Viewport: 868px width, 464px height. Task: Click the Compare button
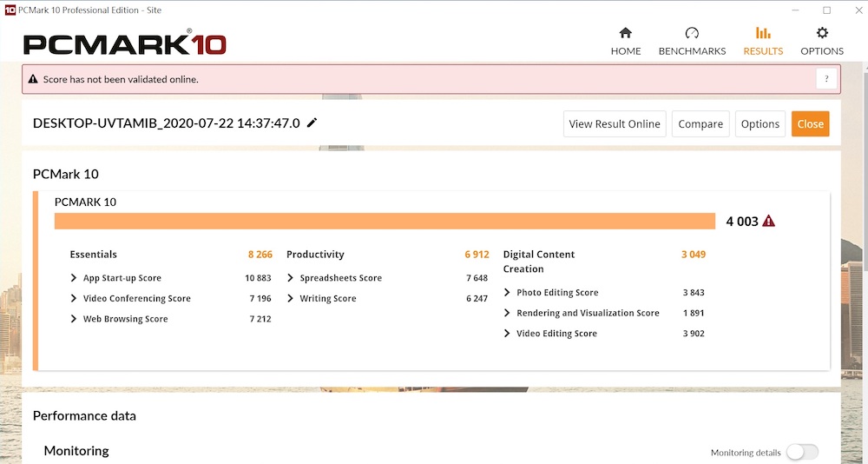click(x=700, y=124)
